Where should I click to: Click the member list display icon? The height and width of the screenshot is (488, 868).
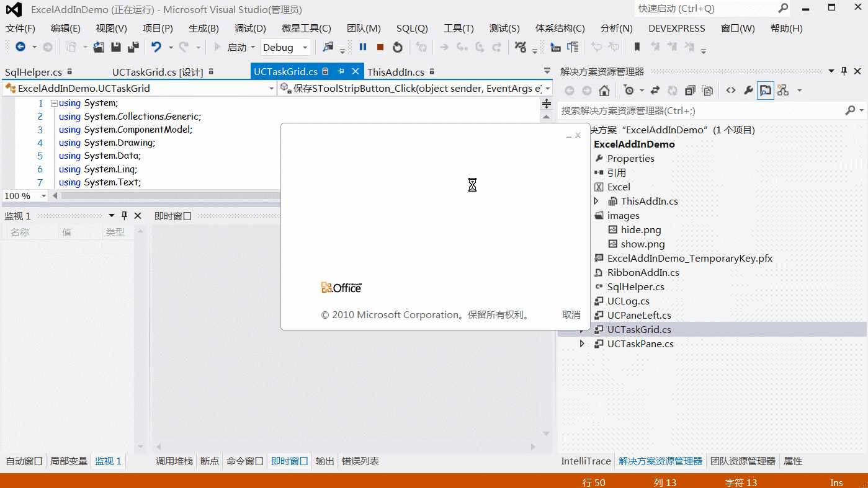555,47
